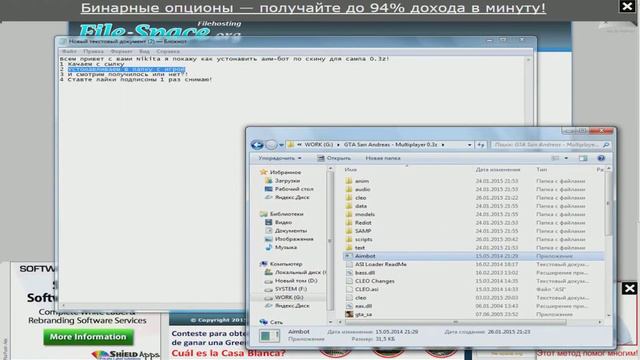Select Сеть in navigation pane
Image resolution: width=640 pixels, height=360 pixels.
pyautogui.click(x=271, y=322)
